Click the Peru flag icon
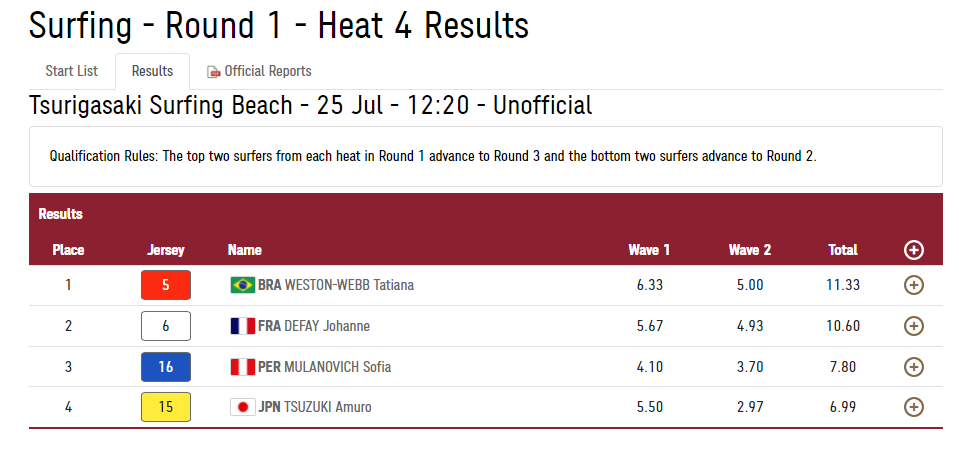 [x=242, y=367]
